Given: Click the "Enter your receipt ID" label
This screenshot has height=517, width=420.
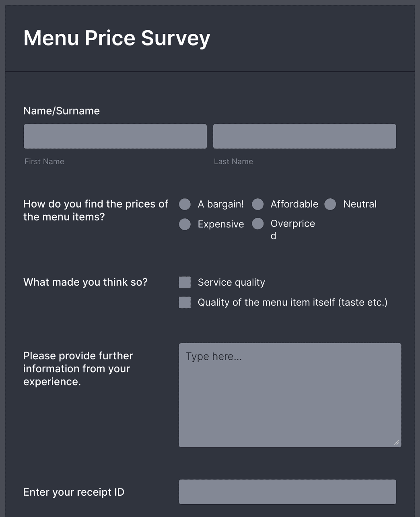Looking at the screenshot, I should tap(74, 492).
